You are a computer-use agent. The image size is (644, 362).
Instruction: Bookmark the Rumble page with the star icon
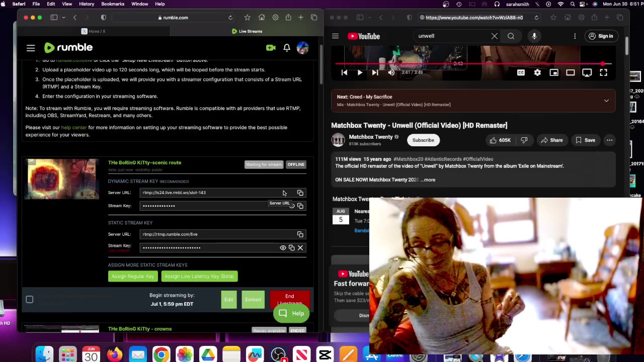pyautogui.click(x=247, y=18)
